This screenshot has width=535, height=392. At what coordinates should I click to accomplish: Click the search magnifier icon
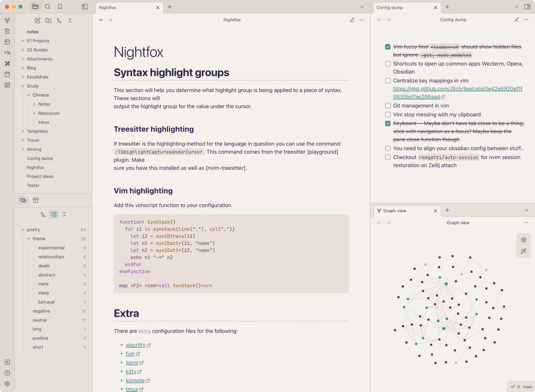(48, 7)
